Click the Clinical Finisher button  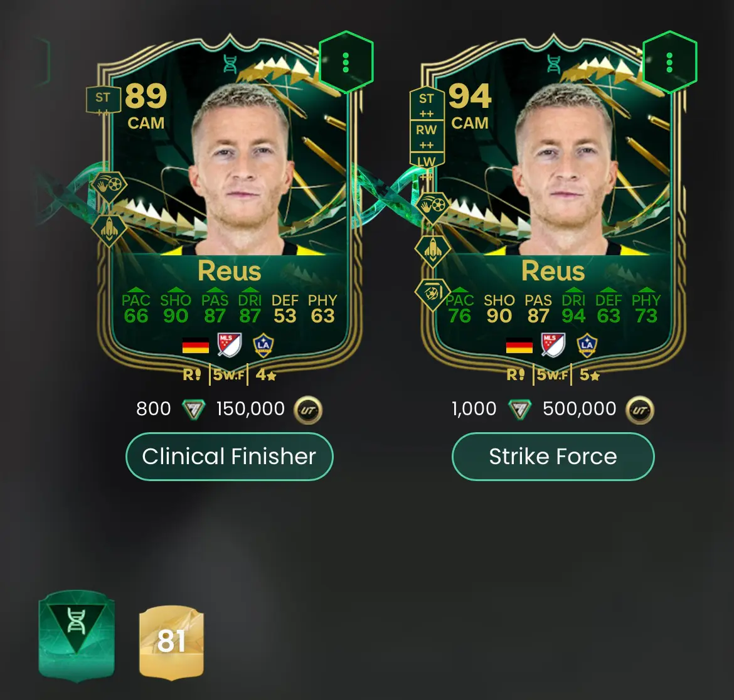click(x=230, y=456)
